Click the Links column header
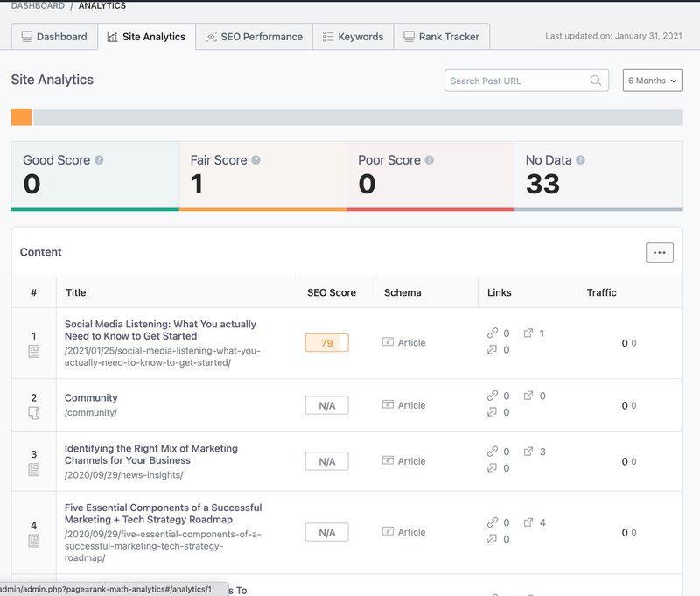Viewport: 700px width, 596px height. (499, 292)
